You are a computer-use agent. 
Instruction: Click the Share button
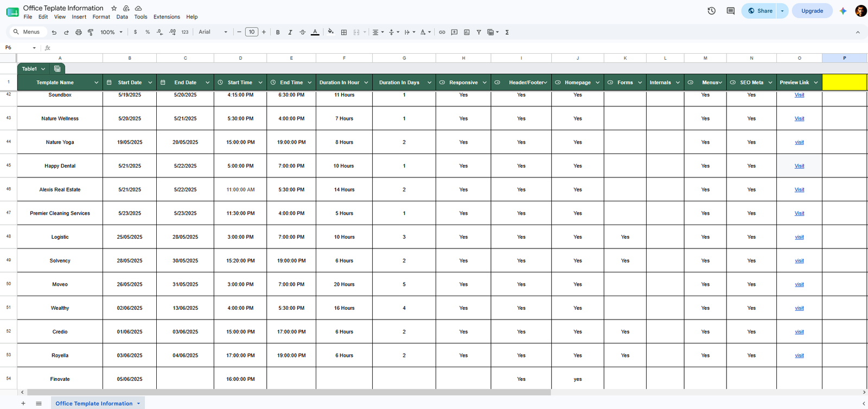click(x=759, y=11)
